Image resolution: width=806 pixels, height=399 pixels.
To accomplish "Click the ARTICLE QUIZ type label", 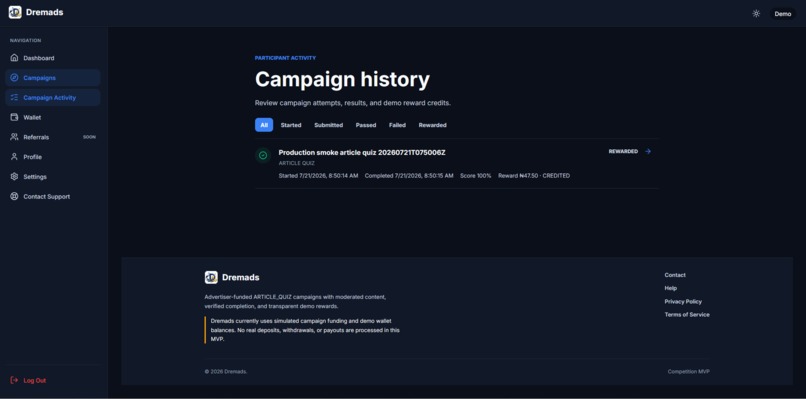I will click(x=297, y=164).
